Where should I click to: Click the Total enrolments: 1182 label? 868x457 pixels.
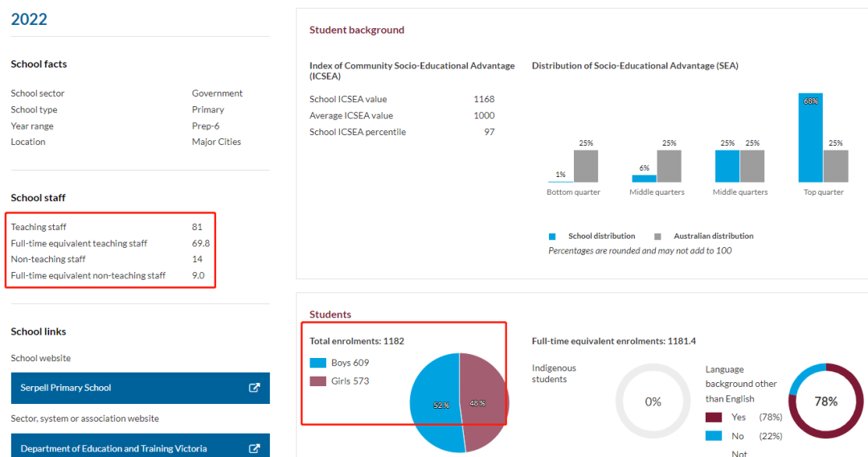[x=357, y=341]
